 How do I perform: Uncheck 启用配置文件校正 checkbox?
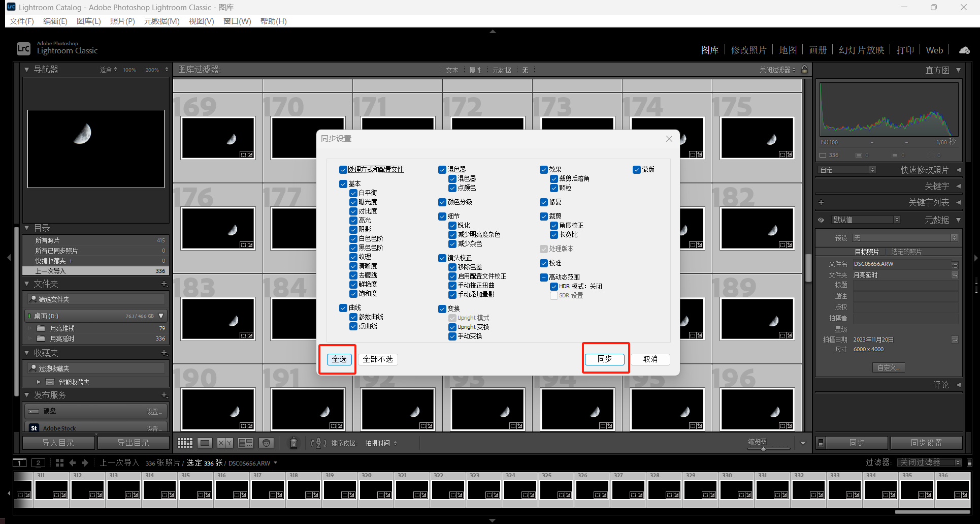452,276
